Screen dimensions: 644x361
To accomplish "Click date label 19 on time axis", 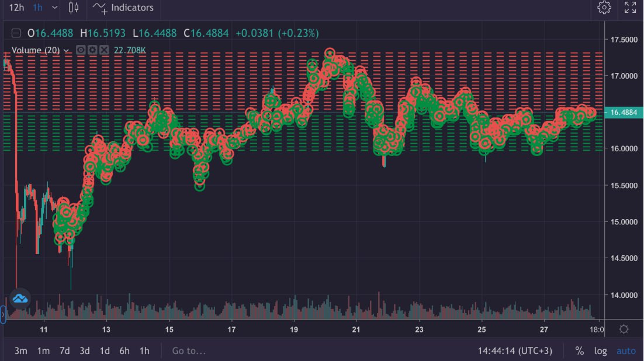I will pos(294,329).
